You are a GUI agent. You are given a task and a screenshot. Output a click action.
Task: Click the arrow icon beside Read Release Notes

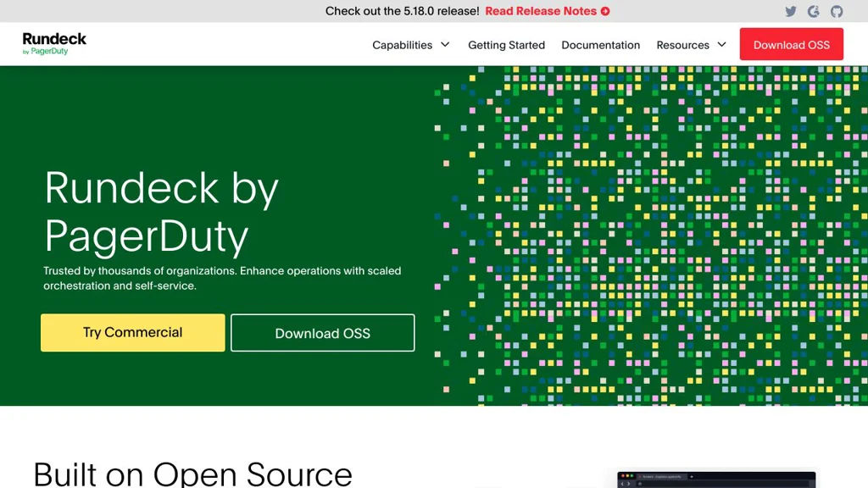tap(605, 11)
